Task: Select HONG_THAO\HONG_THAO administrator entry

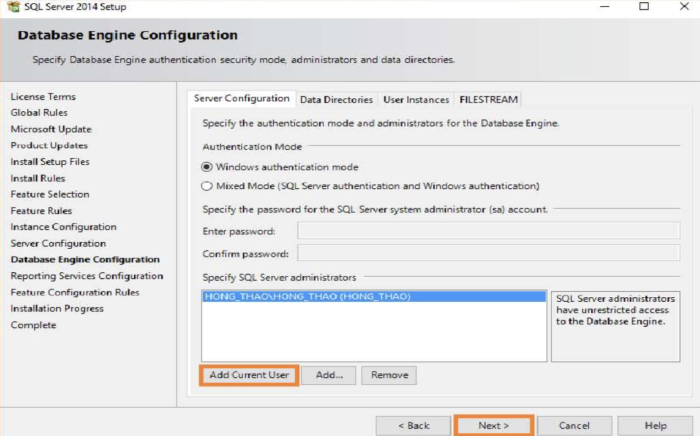Action: click(374, 297)
